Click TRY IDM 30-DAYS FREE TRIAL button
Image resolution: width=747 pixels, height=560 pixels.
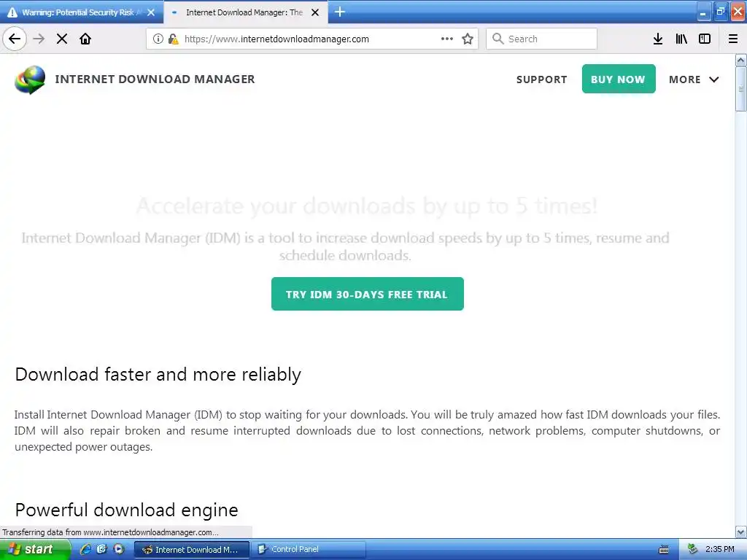[x=368, y=294]
